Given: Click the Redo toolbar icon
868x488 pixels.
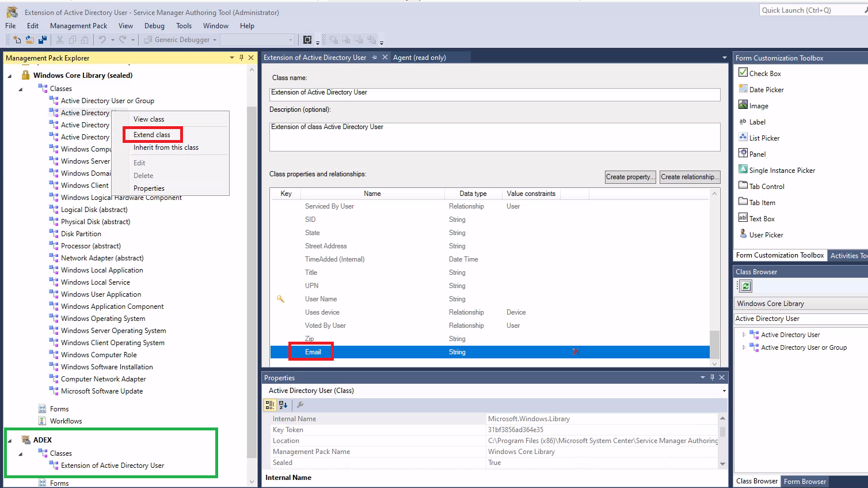Looking at the screenshot, I should click(x=123, y=40).
